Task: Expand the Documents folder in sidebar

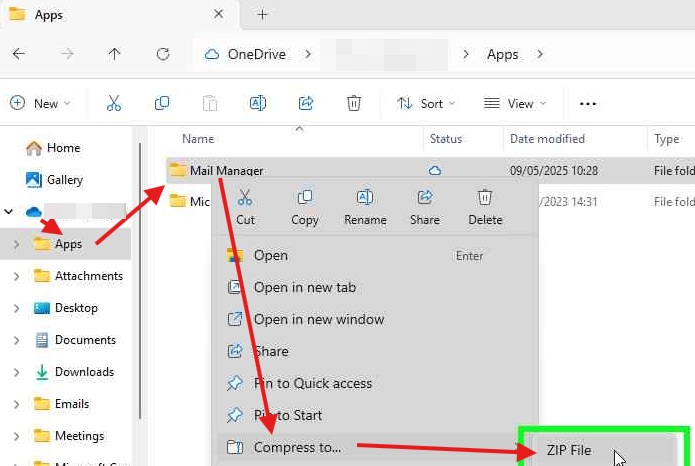Action: pyautogui.click(x=16, y=340)
